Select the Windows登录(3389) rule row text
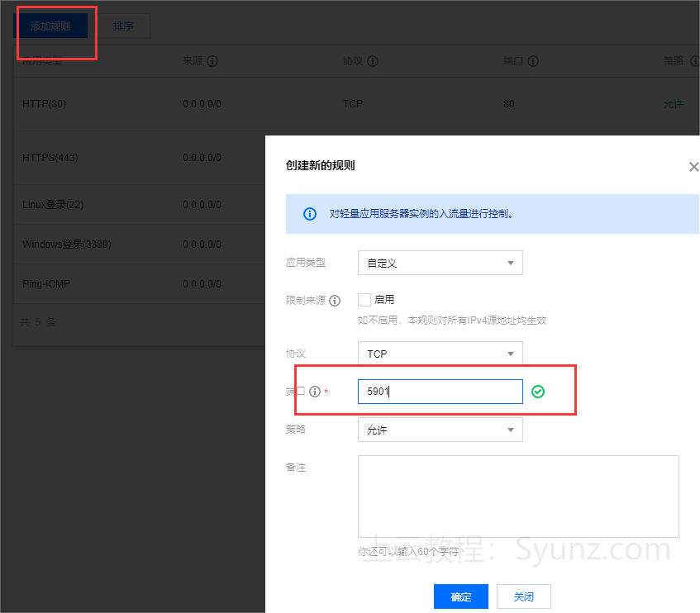 tap(66, 245)
